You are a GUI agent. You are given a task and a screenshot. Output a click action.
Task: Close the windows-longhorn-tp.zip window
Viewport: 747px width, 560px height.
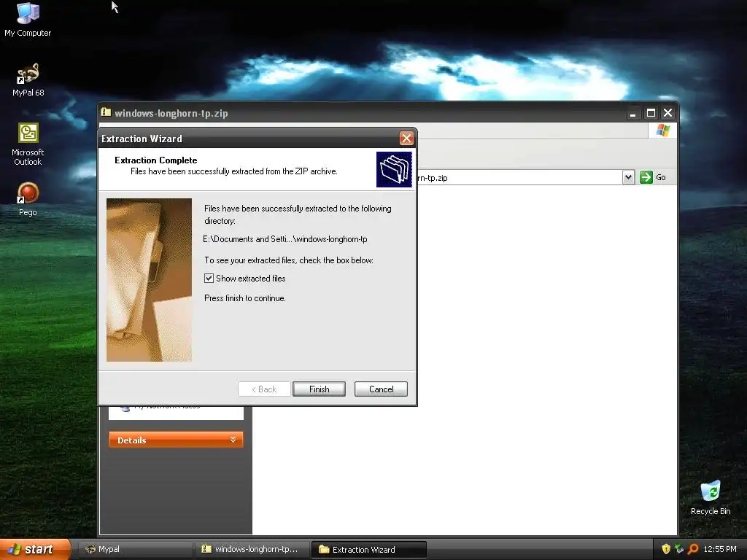point(668,113)
